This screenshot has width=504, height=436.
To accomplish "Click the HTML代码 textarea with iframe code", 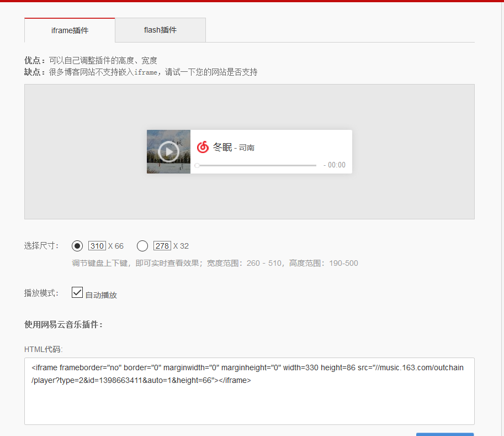I will click(250, 391).
